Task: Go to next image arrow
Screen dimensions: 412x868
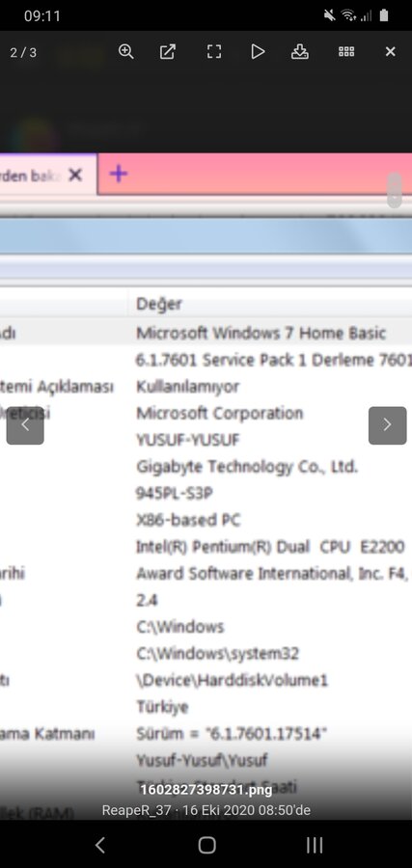Action: [387, 425]
